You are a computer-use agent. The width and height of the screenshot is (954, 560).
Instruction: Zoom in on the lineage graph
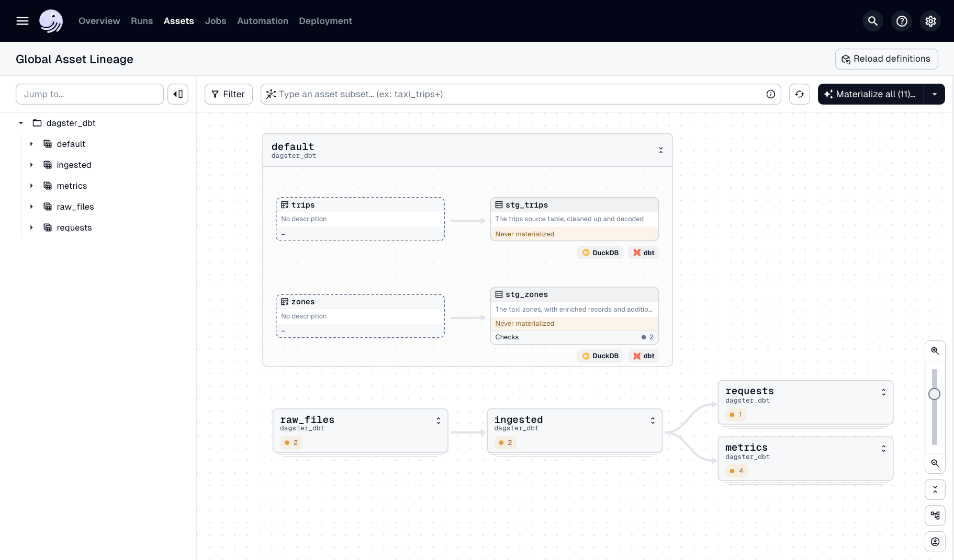click(x=936, y=351)
